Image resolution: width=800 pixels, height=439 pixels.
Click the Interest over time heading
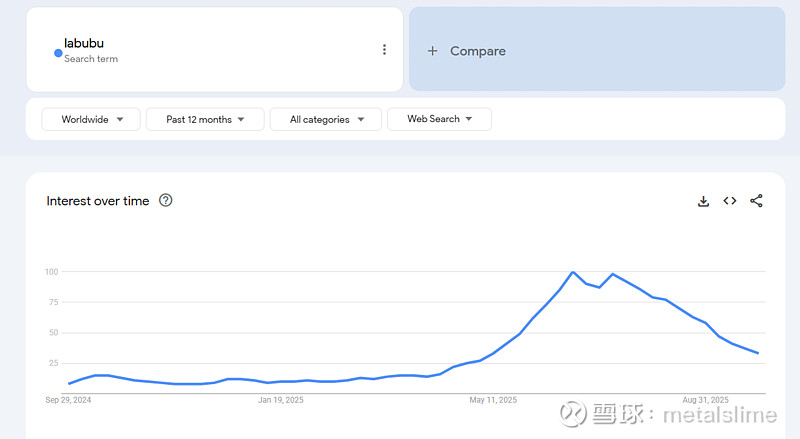98,201
